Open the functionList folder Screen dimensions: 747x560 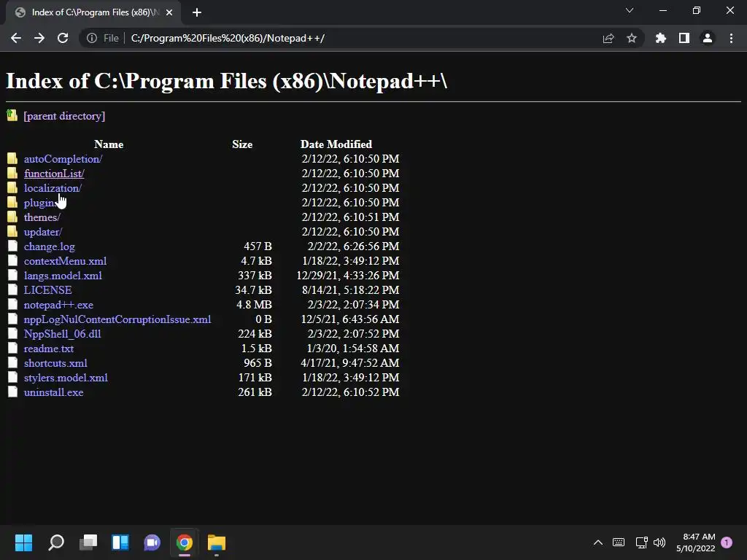[54, 174]
